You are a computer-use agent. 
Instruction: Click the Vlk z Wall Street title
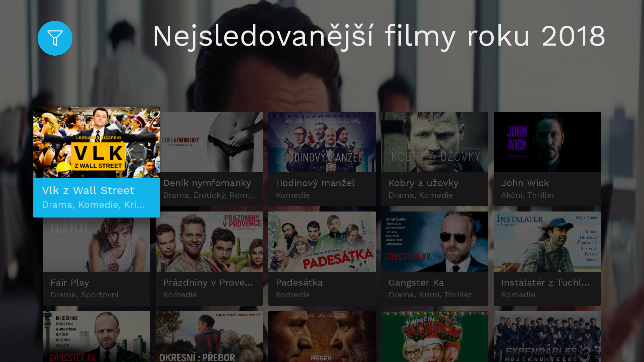88,190
